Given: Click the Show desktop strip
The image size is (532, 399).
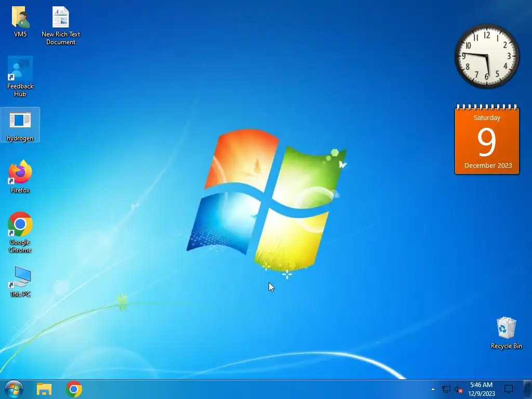Looking at the screenshot, I should pos(528,389).
